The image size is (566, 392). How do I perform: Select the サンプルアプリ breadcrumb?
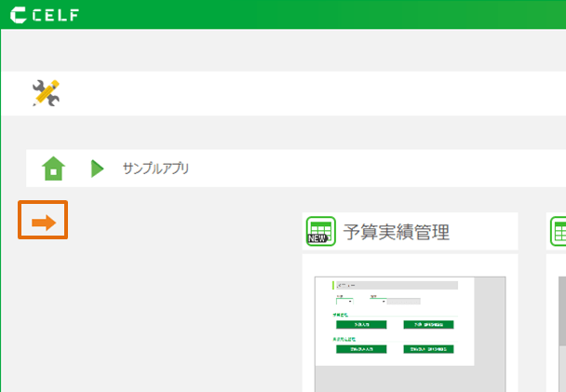(155, 169)
